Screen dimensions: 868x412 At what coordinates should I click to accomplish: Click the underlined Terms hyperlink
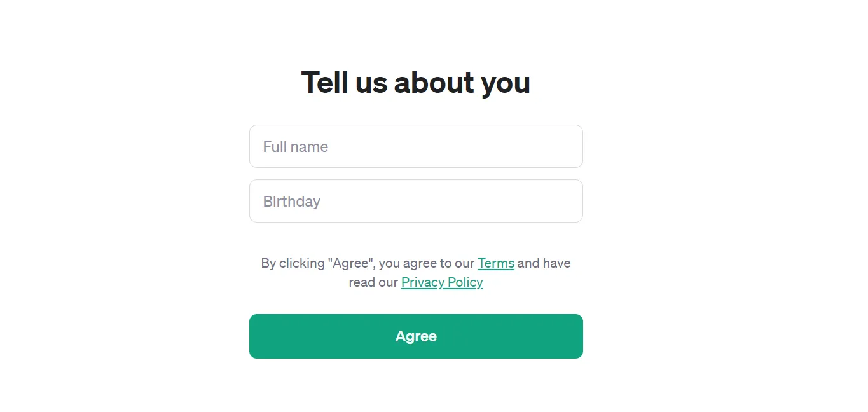[x=496, y=263]
